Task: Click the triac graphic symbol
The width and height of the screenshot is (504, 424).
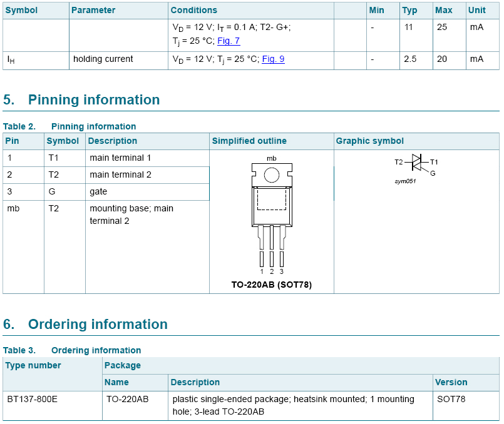Action: [416, 163]
